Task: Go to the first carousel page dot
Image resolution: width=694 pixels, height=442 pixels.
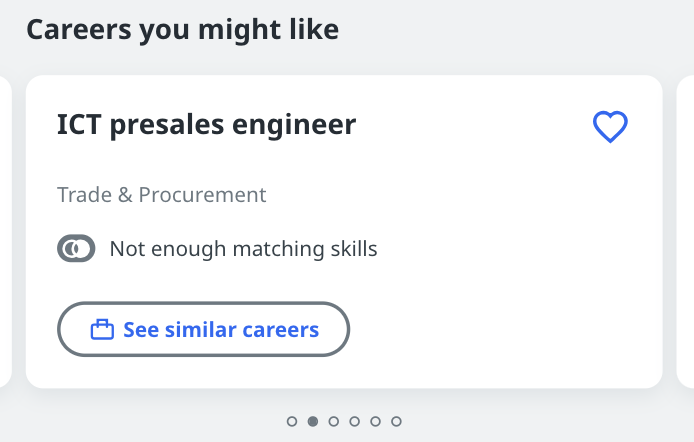Action: coord(292,421)
